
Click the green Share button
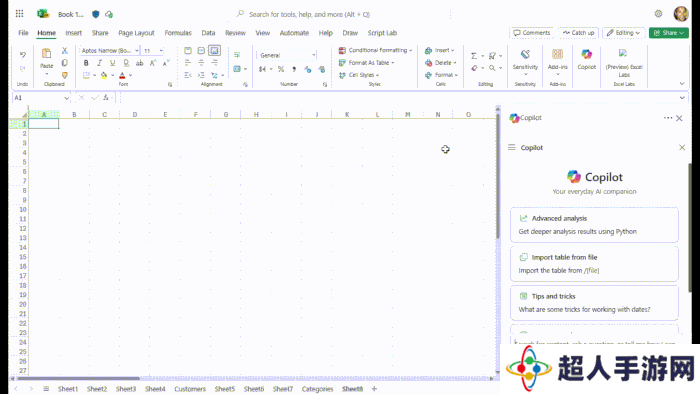(669, 33)
